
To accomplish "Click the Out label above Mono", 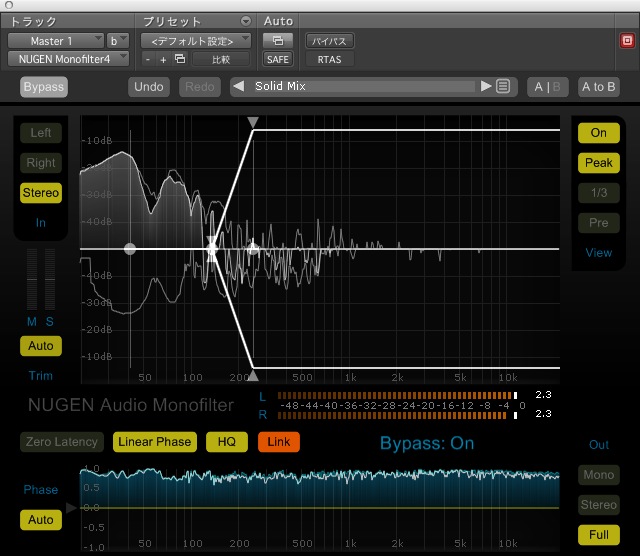I will coord(598,445).
